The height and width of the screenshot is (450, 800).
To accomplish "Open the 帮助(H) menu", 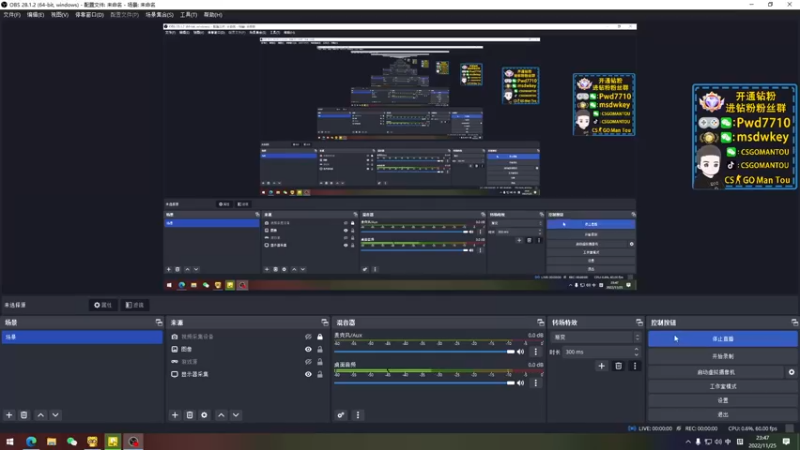I will pyautogui.click(x=213, y=15).
